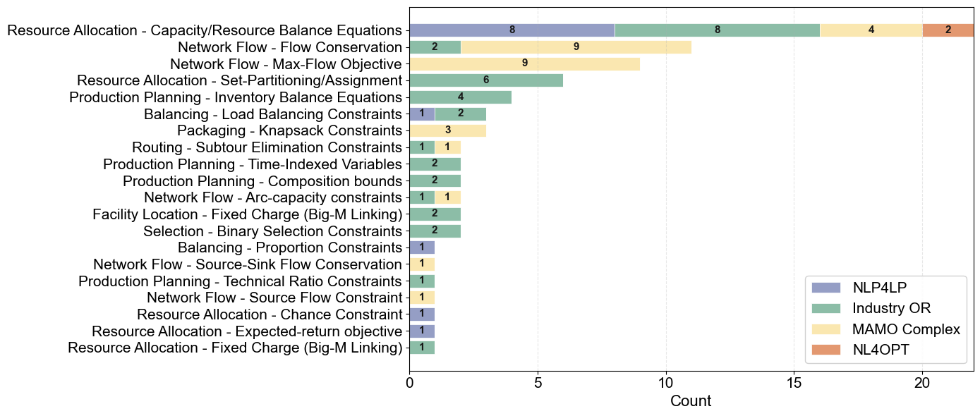Click the "Selection - Binary Selection Constraints" axis label
This screenshot has height=416, width=980.
click(x=272, y=231)
